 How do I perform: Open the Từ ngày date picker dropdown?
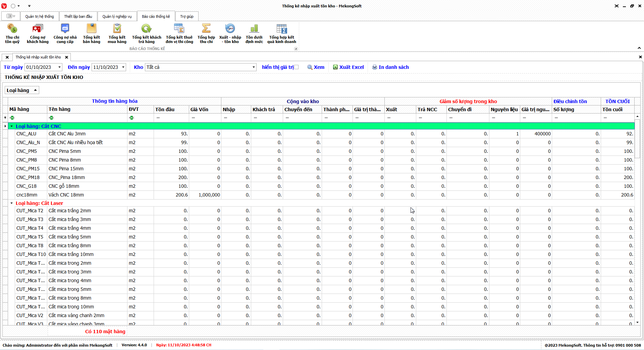tap(59, 67)
